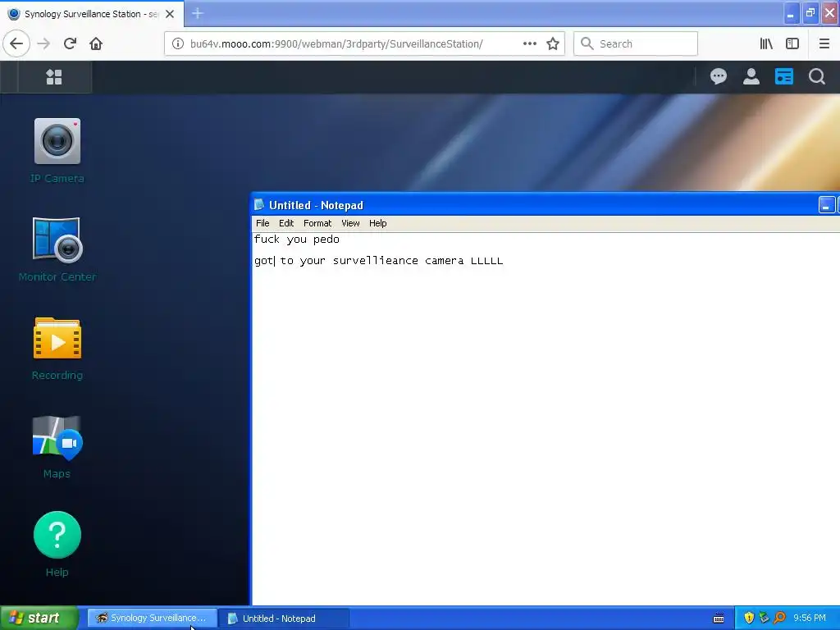The width and height of the screenshot is (840, 630).
Task: Open a new browser tab
Action: coord(198,13)
